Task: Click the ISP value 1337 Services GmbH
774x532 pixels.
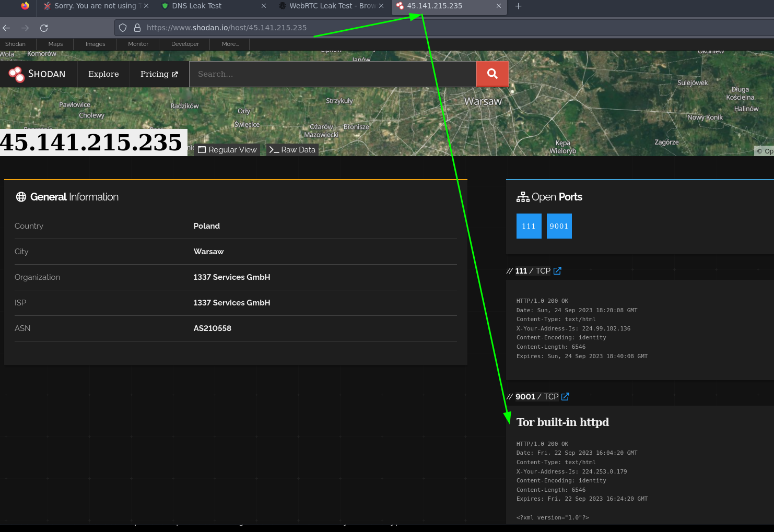Action: [x=232, y=303]
